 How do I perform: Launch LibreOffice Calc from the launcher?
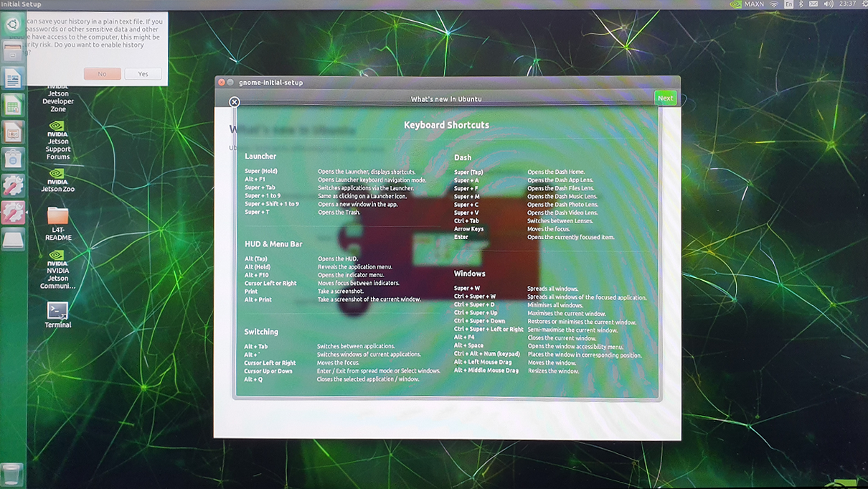coord(13,106)
